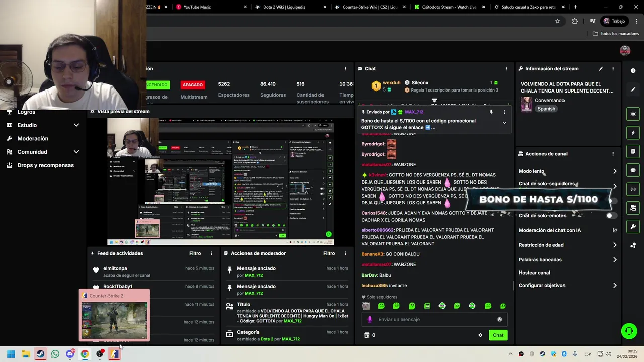The width and height of the screenshot is (644, 362).
Task: Click the chat scrollbar handle
Action: tap(513, 285)
